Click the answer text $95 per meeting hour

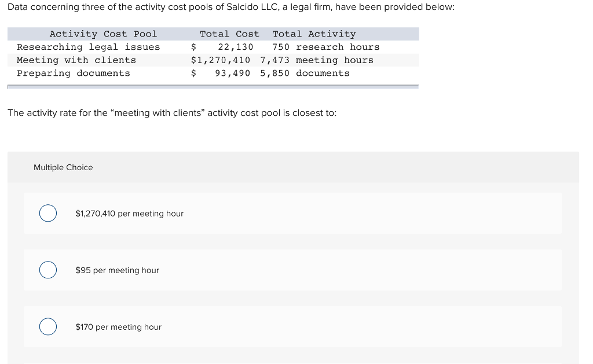117,270
